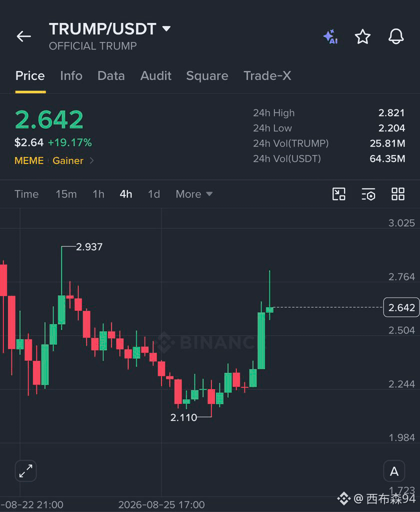Screen dimensions: 420x512
Task: Tap the 24h Vol(USDT) value 64.35M
Action: click(x=387, y=158)
